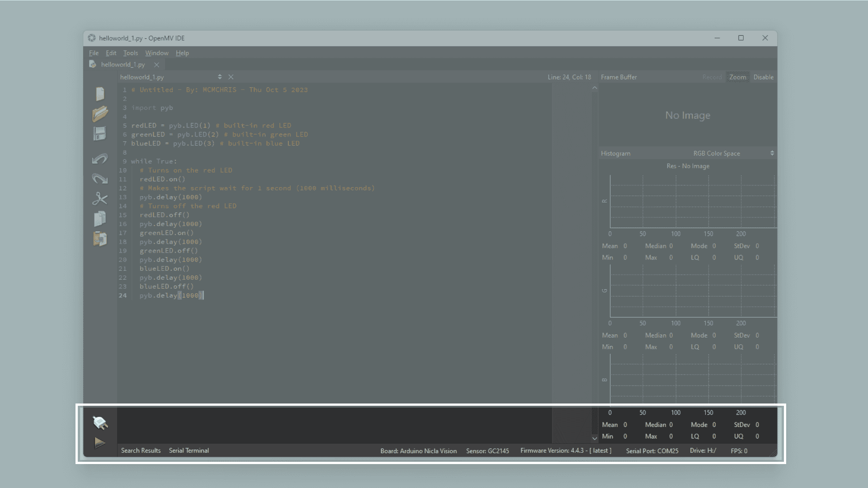The image size is (868, 488).
Task: Click the Paste clipboard icon
Action: tap(100, 239)
